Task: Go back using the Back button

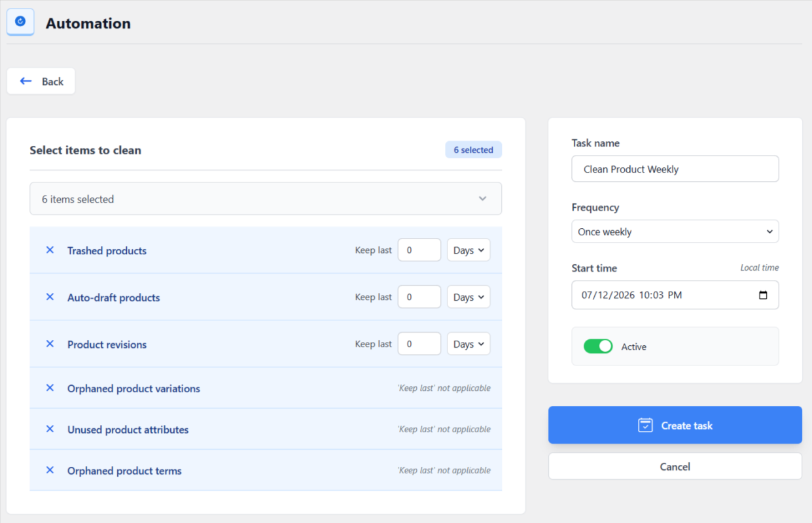Action: (41, 81)
